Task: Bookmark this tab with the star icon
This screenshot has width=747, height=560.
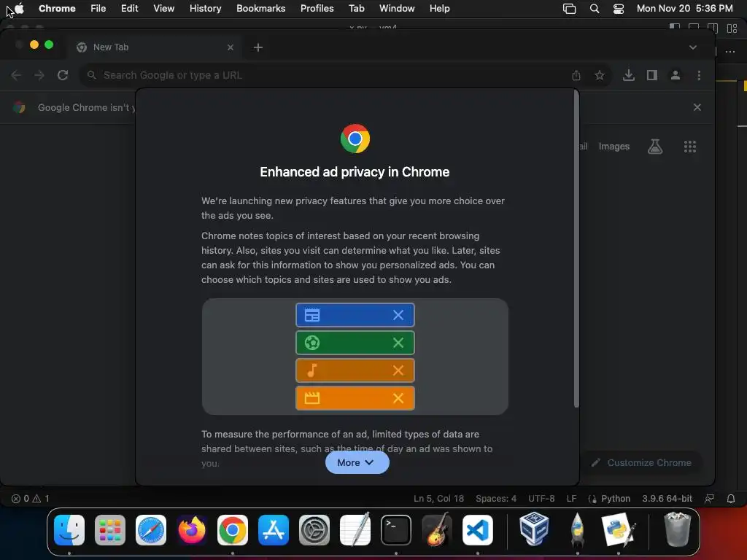Action: pos(600,75)
